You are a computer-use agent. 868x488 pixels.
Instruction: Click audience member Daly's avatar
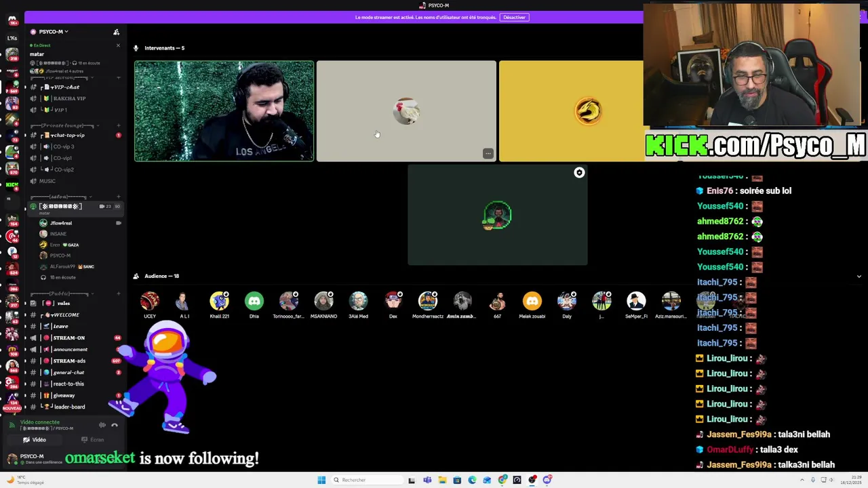tap(567, 301)
